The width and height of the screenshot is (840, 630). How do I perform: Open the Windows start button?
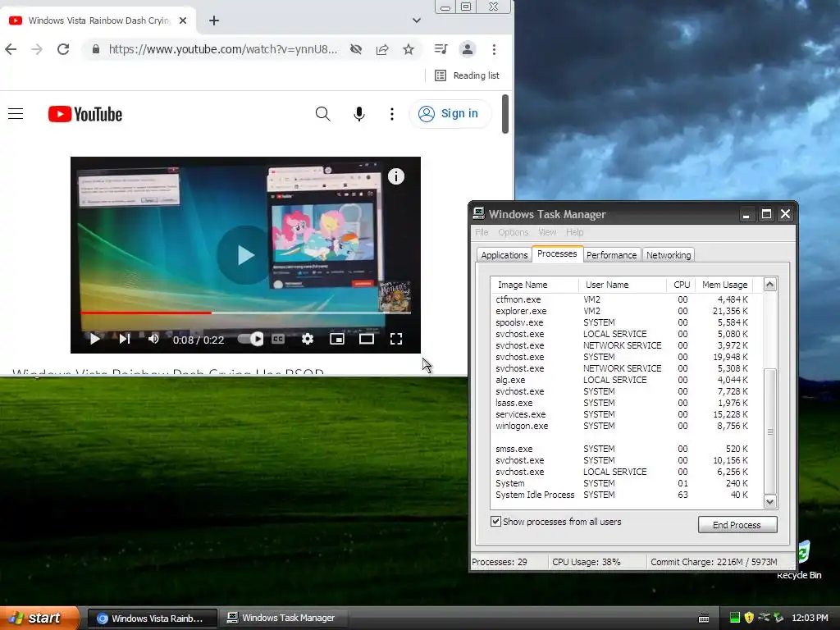39,618
